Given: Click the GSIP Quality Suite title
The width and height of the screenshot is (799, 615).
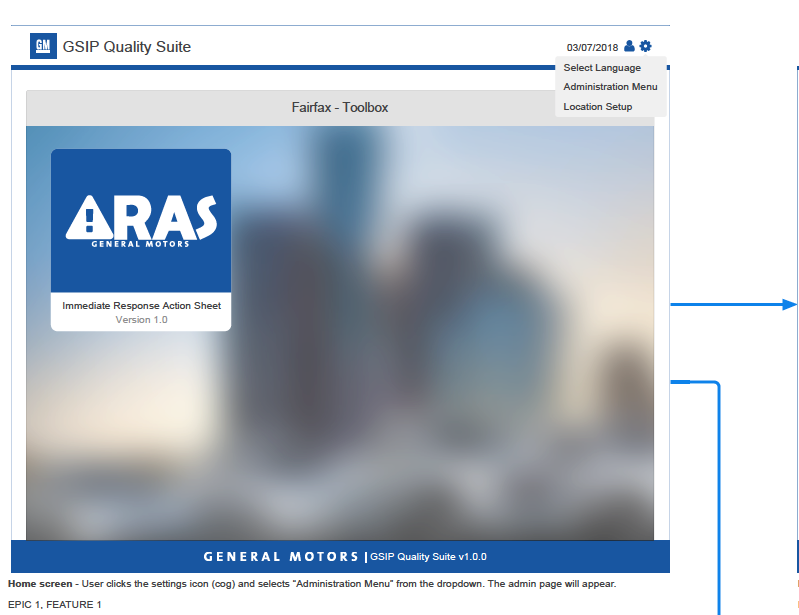Looking at the screenshot, I should coord(126,47).
